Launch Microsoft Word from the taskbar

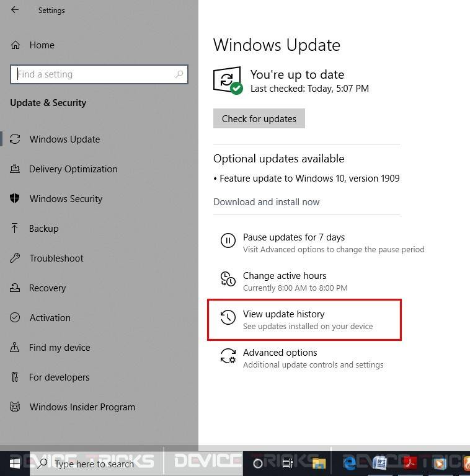(380, 464)
